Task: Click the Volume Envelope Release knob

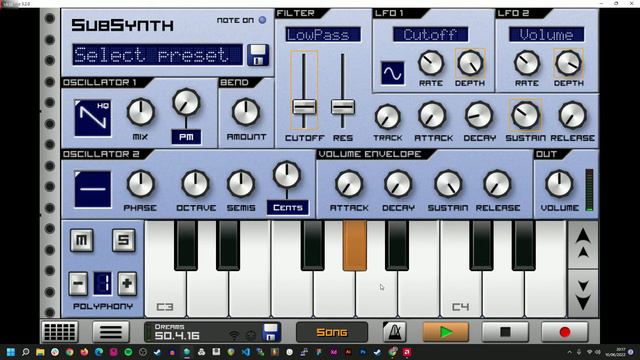Action: pyautogui.click(x=497, y=184)
